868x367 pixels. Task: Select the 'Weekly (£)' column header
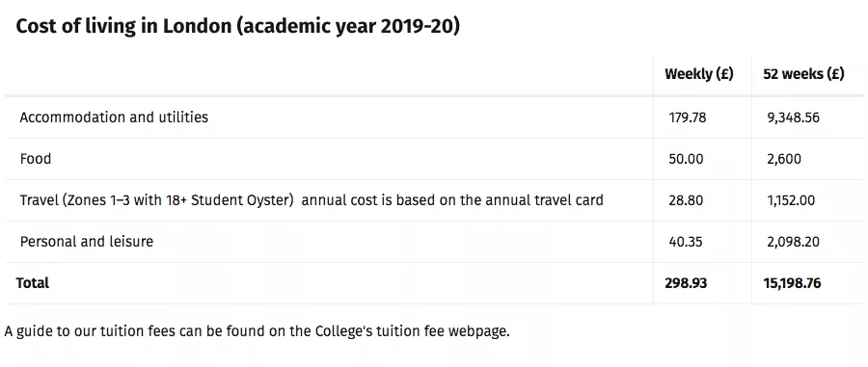coord(698,74)
